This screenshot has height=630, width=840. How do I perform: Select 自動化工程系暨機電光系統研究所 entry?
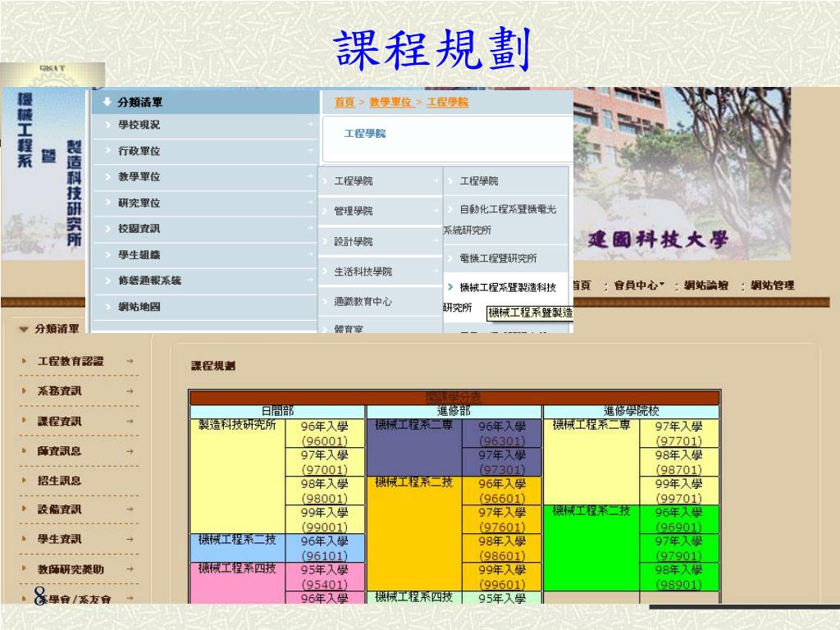[505, 220]
